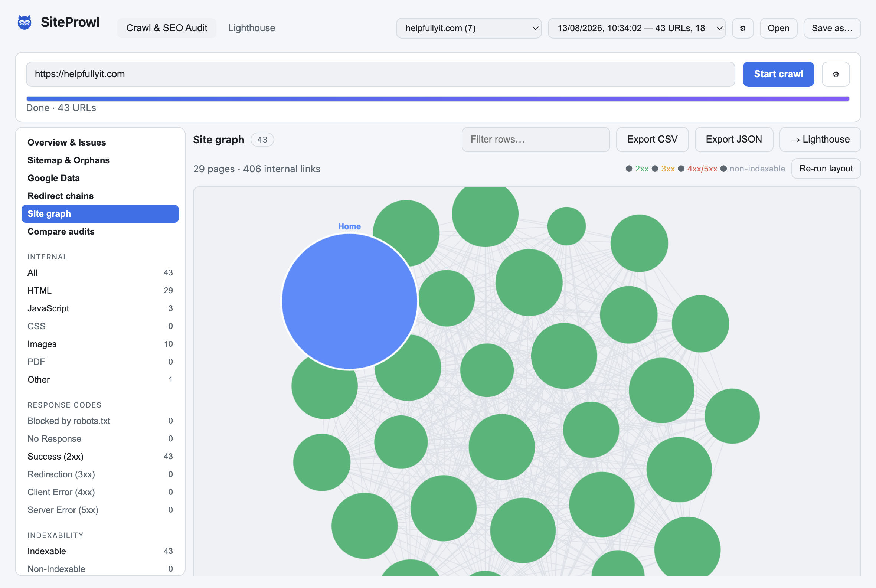Switch to the Lighthouse tab
876x588 pixels.
pyautogui.click(x=252, y=28)
